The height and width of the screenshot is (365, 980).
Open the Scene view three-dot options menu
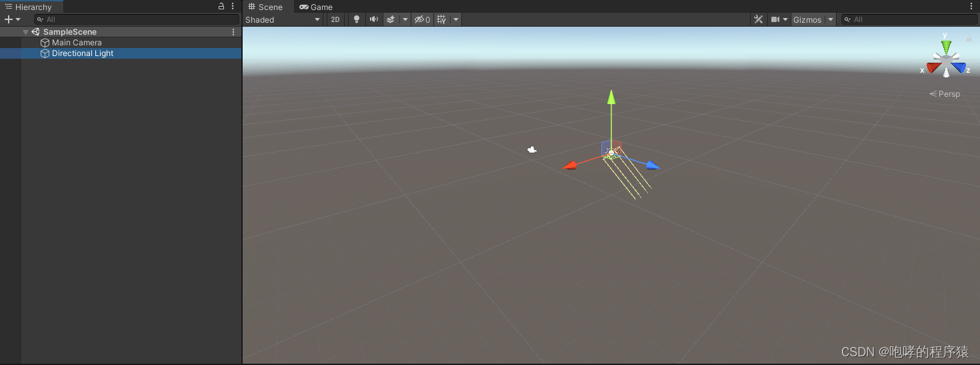(x=971, y=6)
